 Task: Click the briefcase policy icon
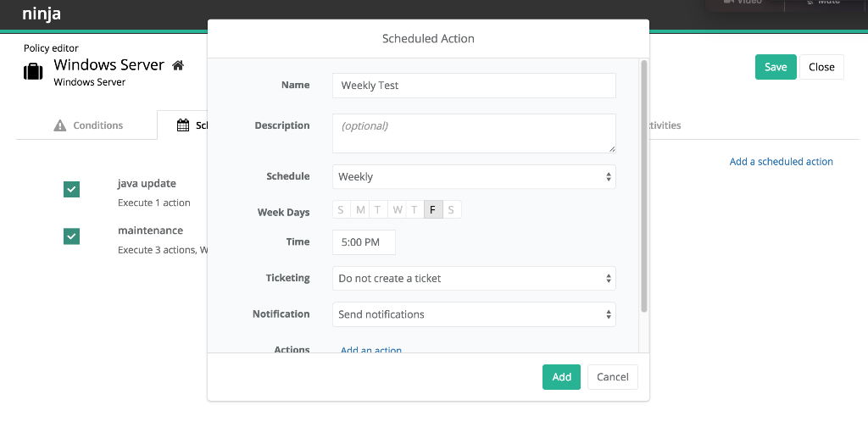click(x=33, y=71)
